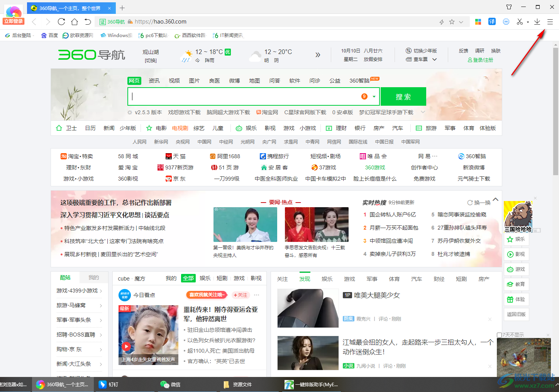
Task: Open 唯美大腿美少女 article thumbnail
Action: pos(308,308)
